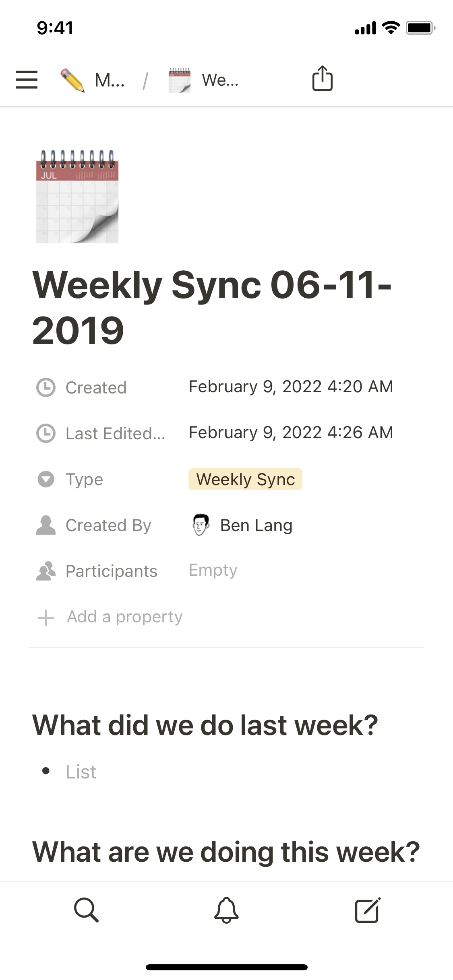The height and width of the screenshot is (980, 453).
Task: Tap Add a property
Action: point(124,617)
